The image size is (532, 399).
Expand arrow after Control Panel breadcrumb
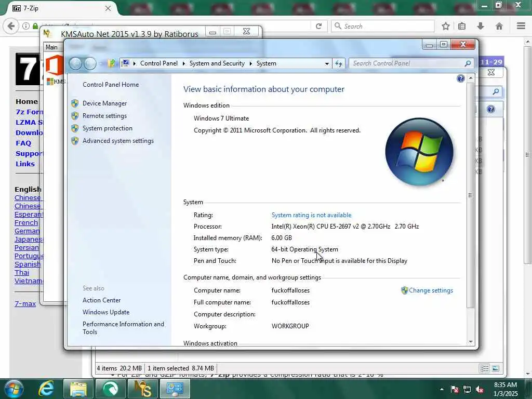[x=183, y=63]
